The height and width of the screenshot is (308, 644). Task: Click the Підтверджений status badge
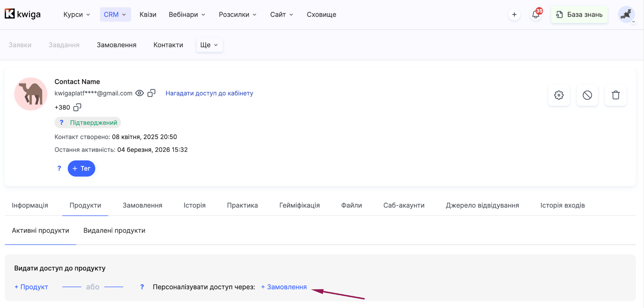[x=88, y=123]
